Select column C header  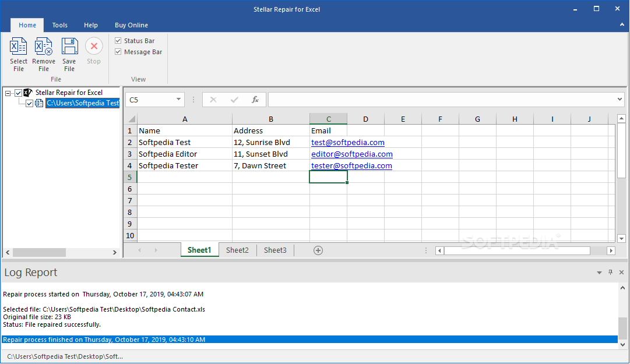click(x=328, y=119)
